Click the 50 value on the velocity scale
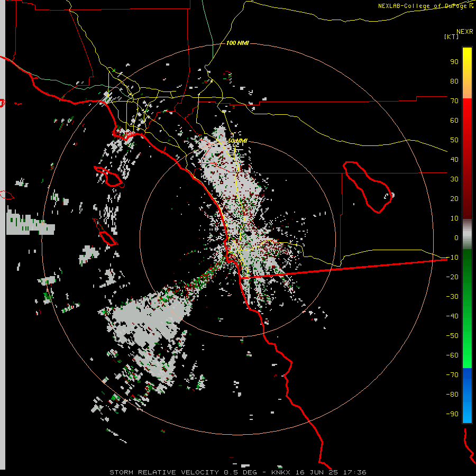The image size is (476, 476). [x=454, y=140]
